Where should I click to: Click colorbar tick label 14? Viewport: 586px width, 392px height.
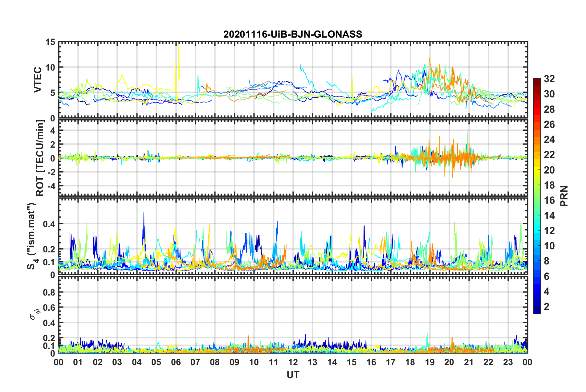tap(549, 216)
